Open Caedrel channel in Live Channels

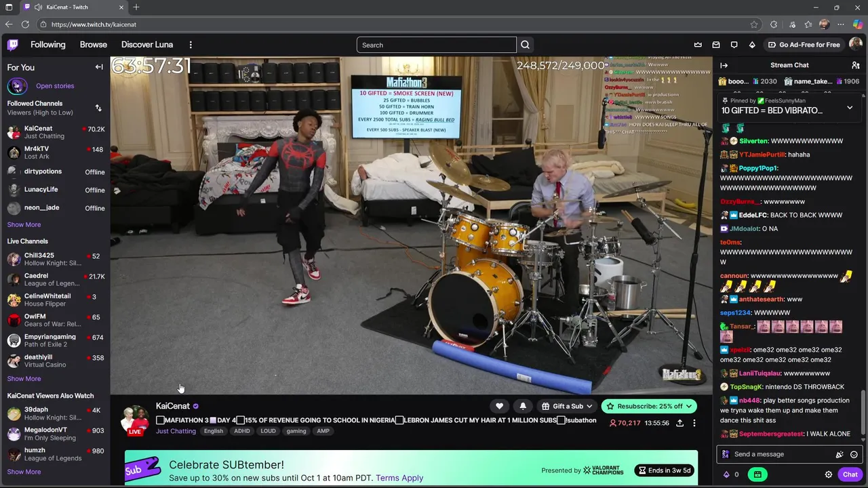(55, 280)
